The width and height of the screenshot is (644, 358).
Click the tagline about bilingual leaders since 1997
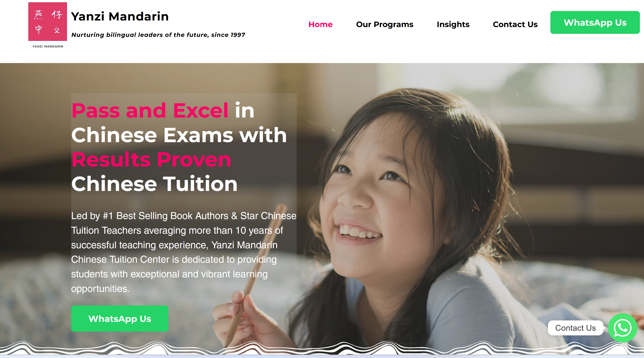158,35
